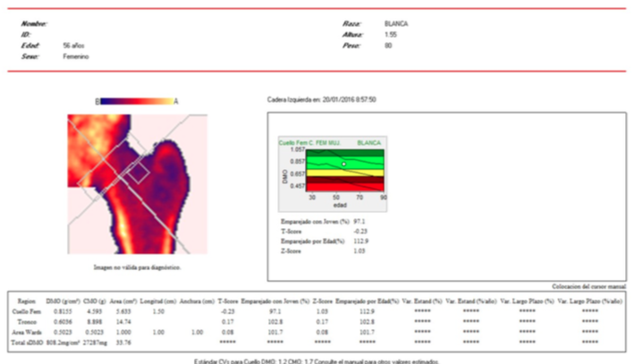Click the Raza value 'BLANCA' in header

tap(395, 24)
